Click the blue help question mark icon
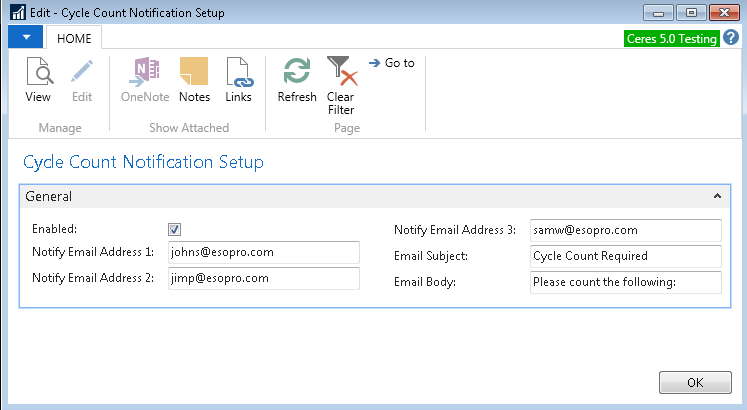 (x=732, y=38)
